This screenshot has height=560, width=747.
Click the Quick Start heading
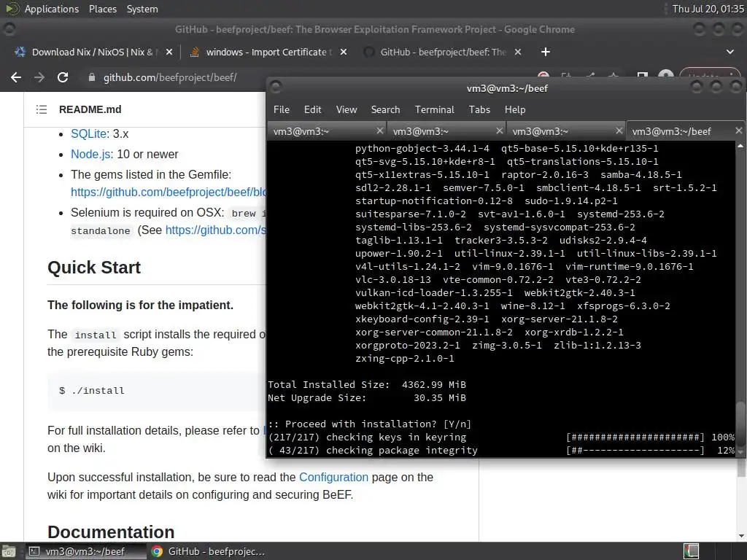pyautogui.click(x=94, y=268)
